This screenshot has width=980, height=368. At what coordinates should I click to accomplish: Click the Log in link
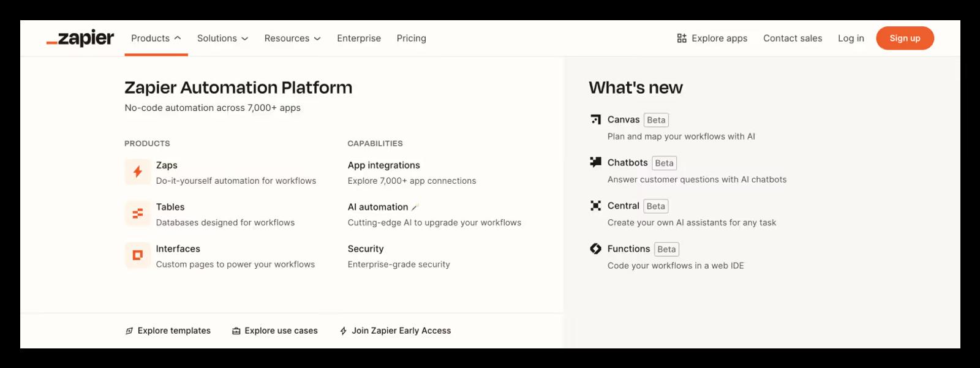coord(851,38)
